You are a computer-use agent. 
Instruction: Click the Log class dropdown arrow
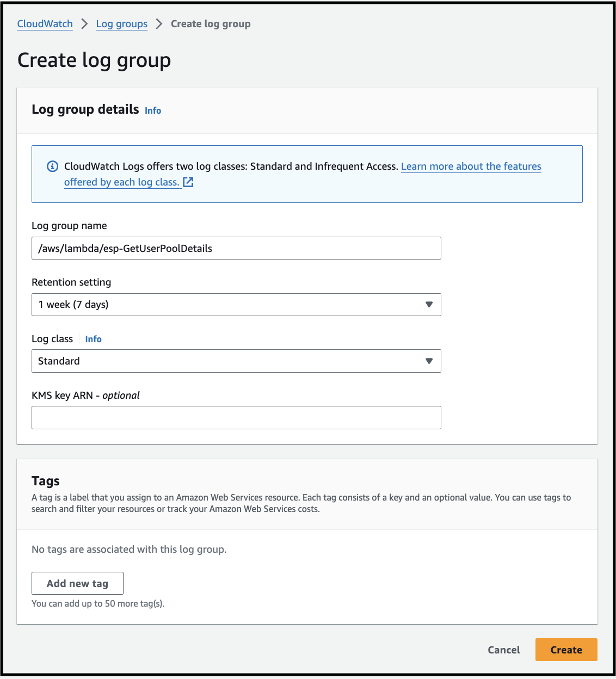click(x=429, y=361)
